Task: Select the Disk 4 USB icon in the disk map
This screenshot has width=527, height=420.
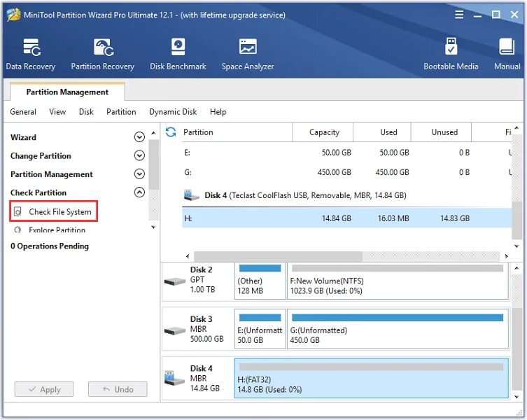Action: click(174, 378)
